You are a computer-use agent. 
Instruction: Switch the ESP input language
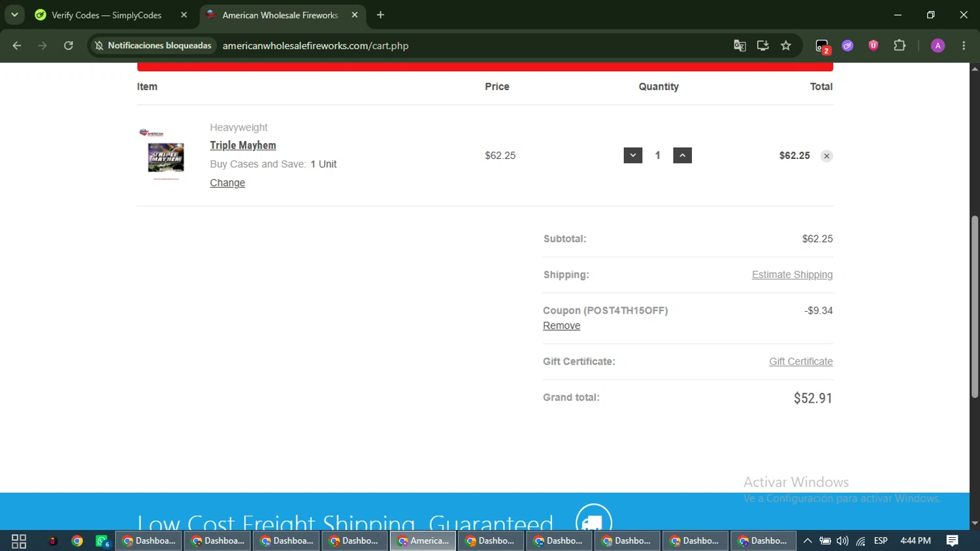881,541
